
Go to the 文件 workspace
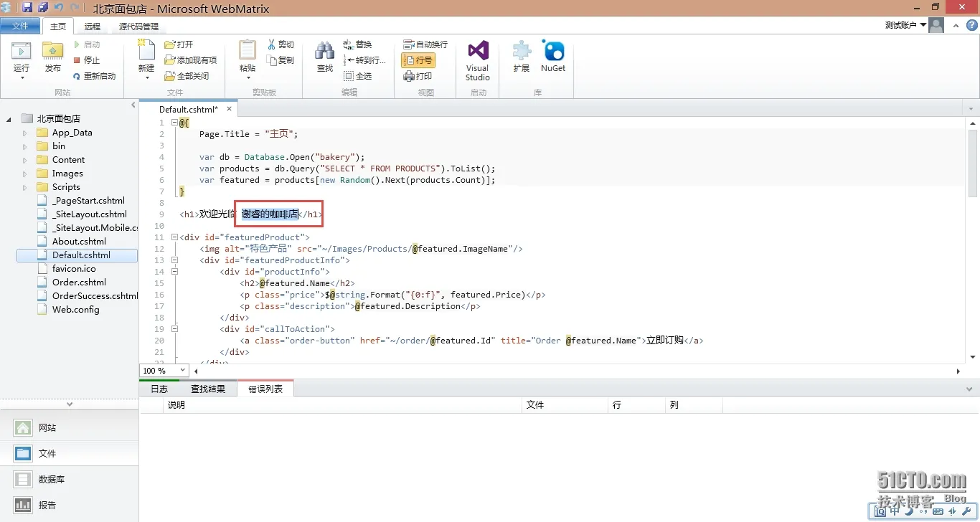click(69, 454)
